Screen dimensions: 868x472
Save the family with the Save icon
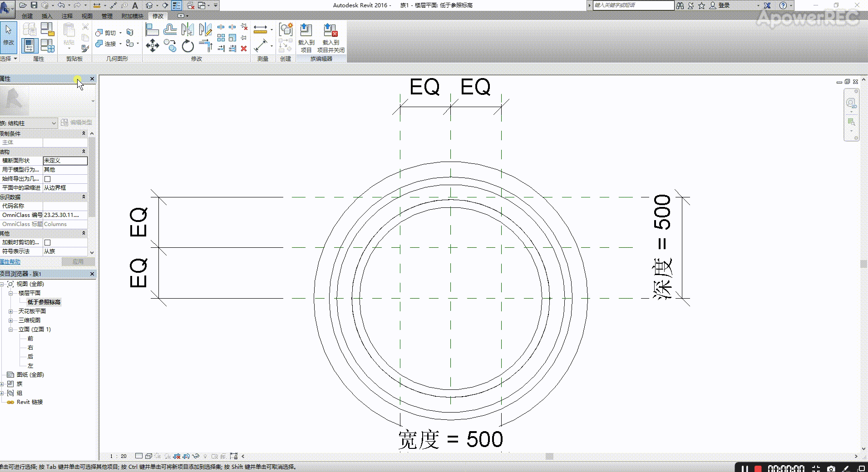click(x=34, y=5)
